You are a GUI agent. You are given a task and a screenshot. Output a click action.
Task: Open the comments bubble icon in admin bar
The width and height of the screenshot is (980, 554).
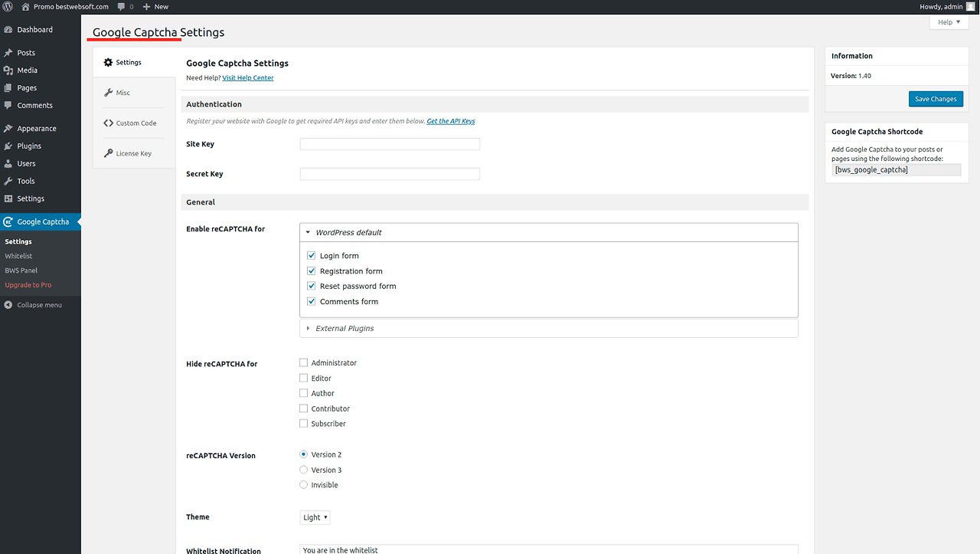121,6
